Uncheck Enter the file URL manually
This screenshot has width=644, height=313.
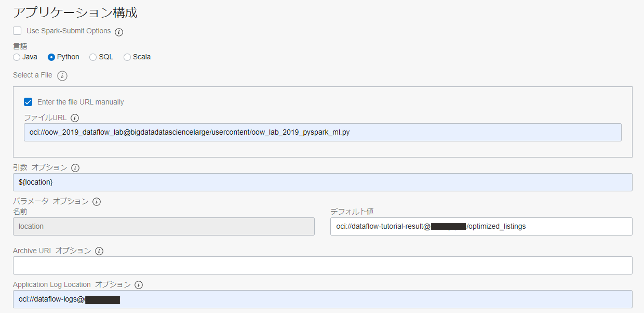[28, 102]
